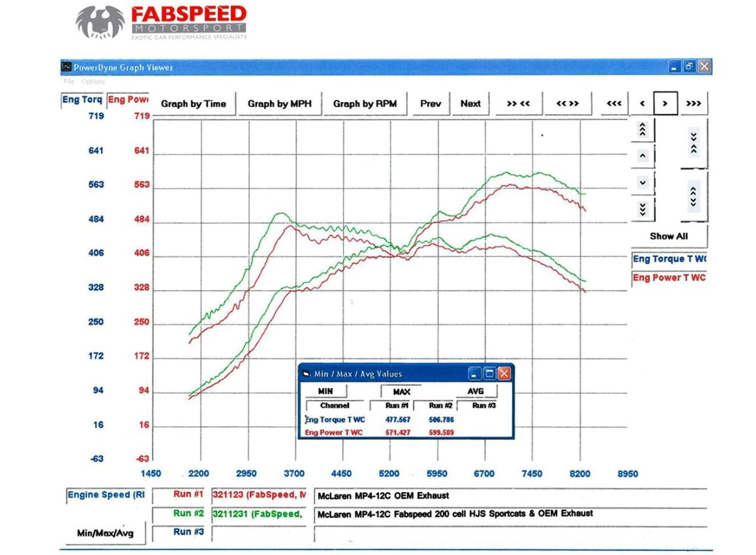The width and height of the screenshot is (756, 555).
Task: Select the AVG tab in the values popup
Action: click(x=476, y=391)
